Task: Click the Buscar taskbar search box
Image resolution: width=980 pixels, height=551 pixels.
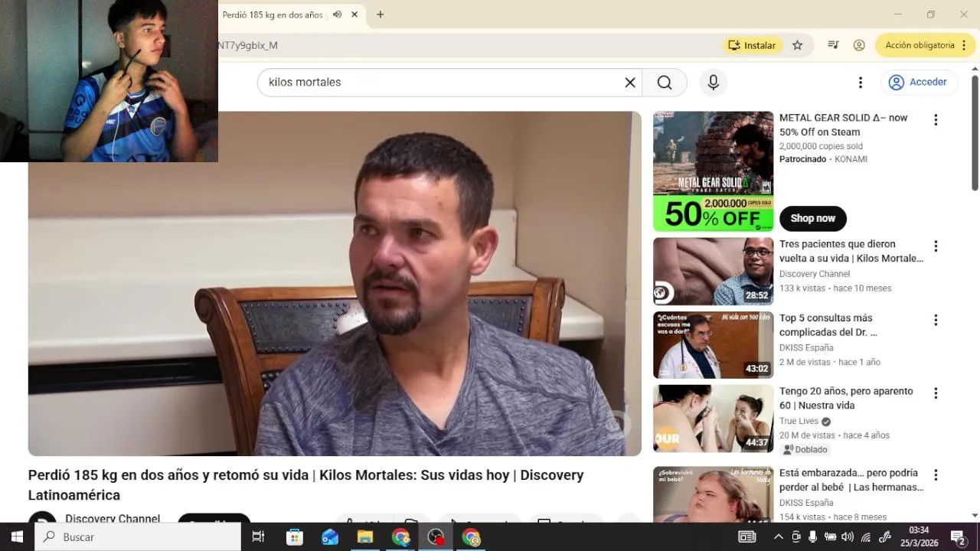Action: click(138, 537)
